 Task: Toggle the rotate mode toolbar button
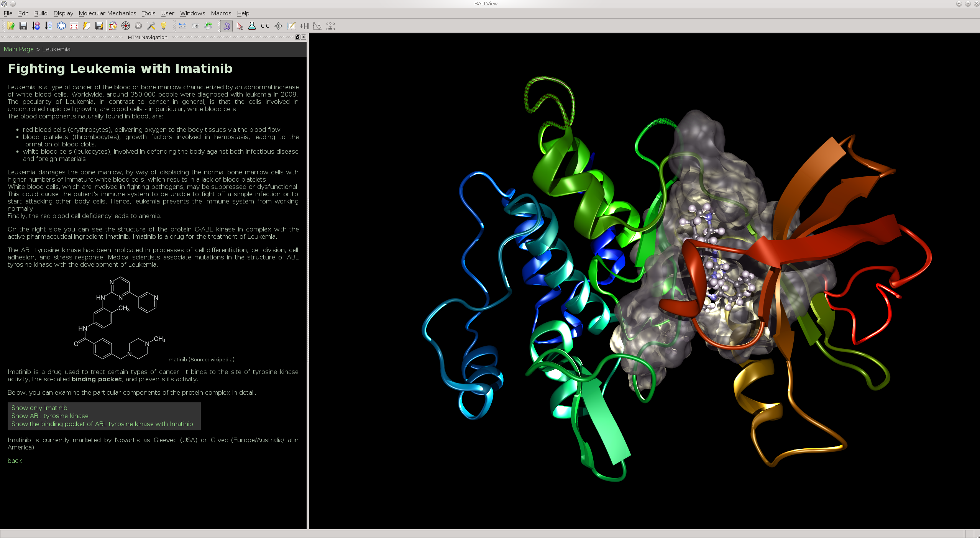[x=227, y=26]
